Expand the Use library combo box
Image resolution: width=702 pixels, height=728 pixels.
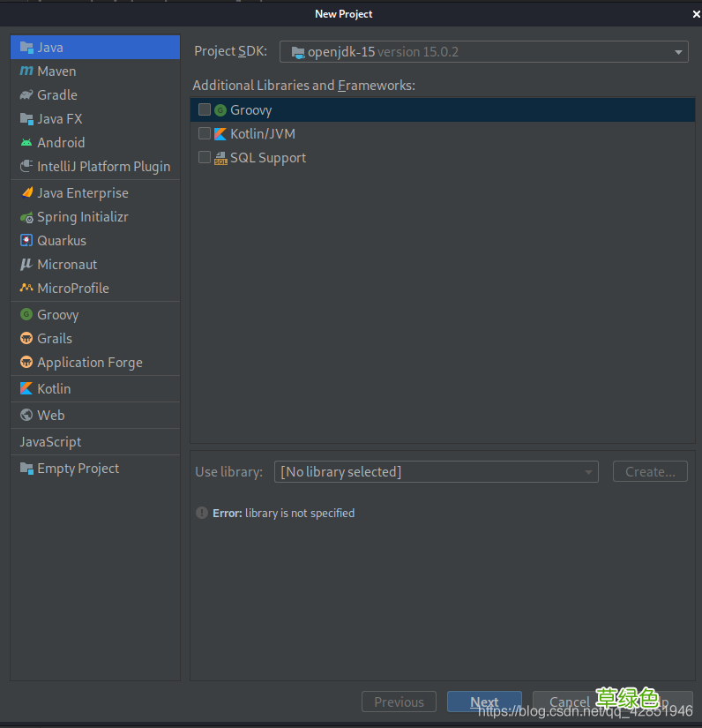[437, 472]
